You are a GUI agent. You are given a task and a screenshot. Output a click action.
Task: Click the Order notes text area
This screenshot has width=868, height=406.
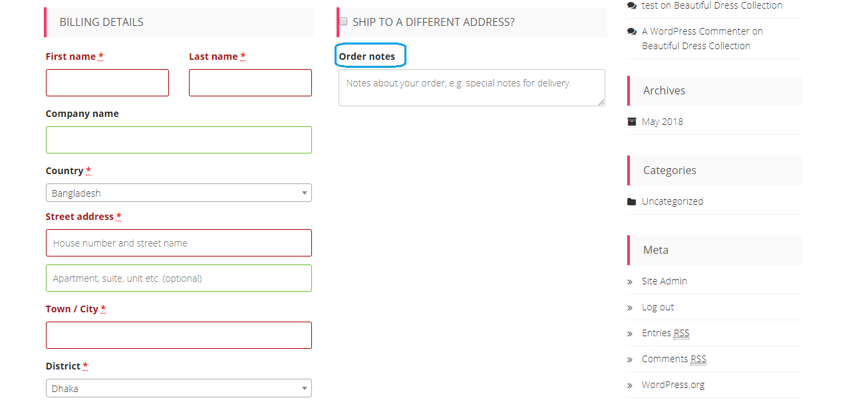coord(472,87)
